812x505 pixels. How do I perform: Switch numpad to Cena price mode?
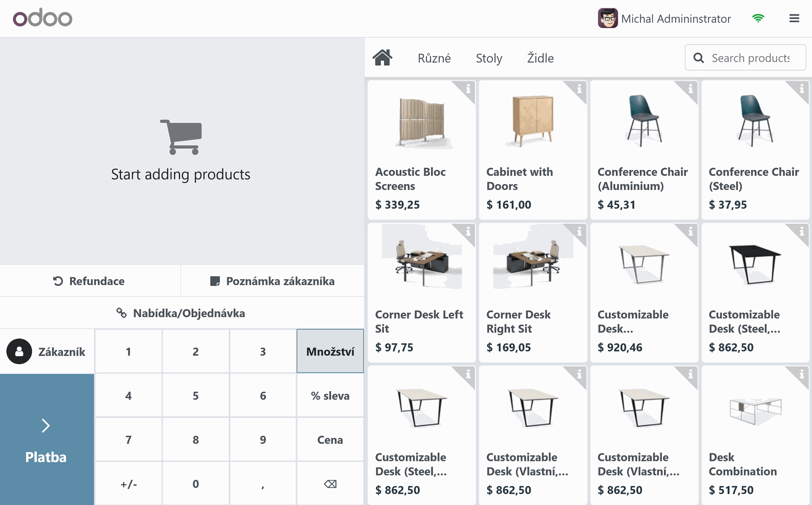pyautogui.click(x=330, y=440)
